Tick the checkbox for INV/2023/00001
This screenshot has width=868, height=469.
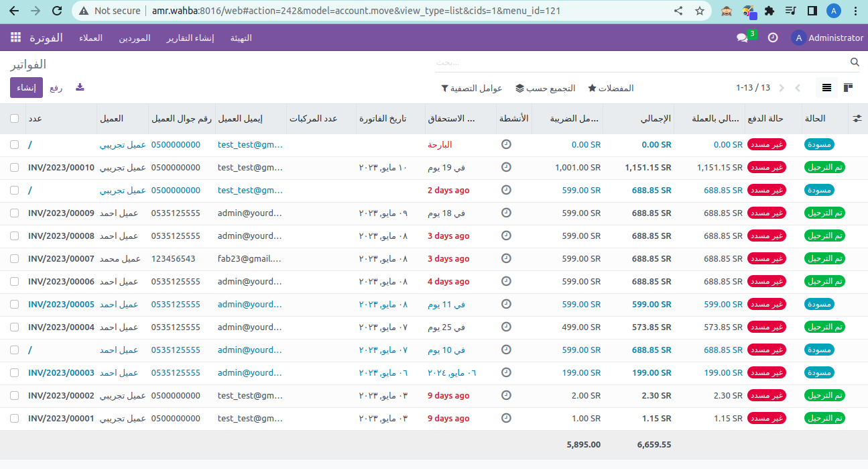click(15, 418)
